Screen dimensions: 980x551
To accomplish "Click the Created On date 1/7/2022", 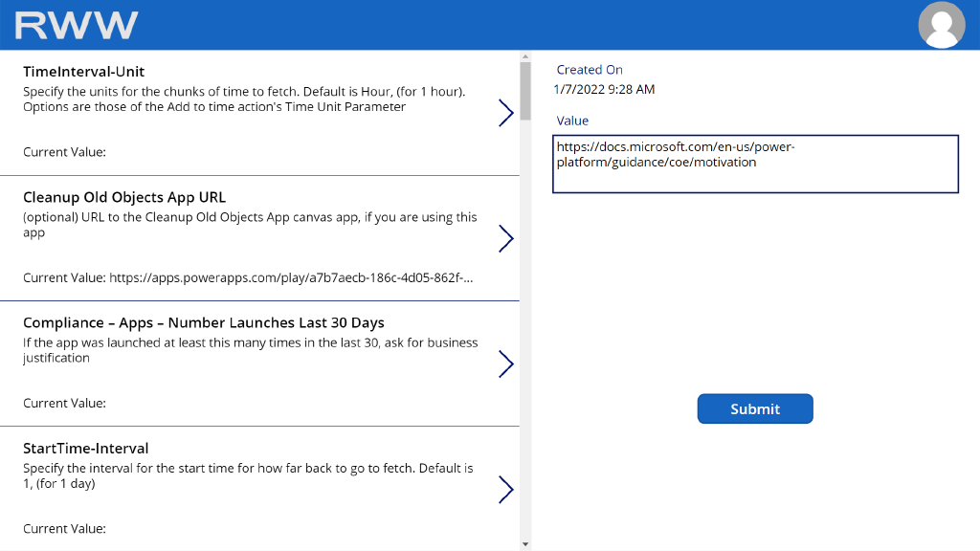I will [604, 89].
